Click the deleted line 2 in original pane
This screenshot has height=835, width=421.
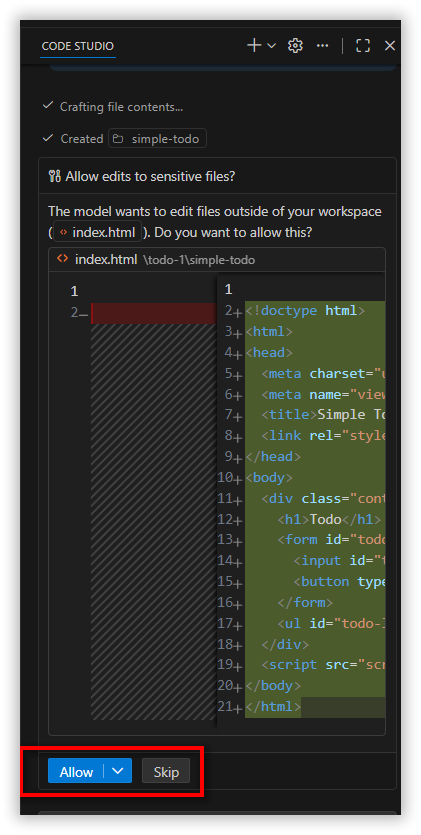coord(154,313)
